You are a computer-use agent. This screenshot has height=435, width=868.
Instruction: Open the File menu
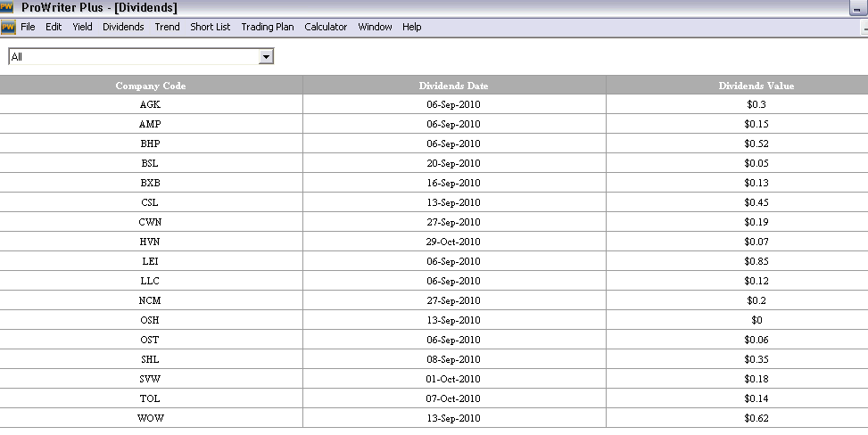28,27
